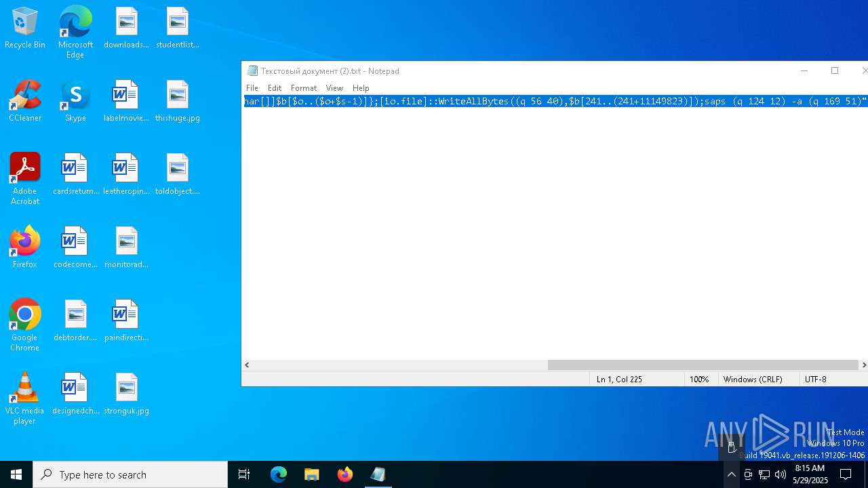Open the Recycle Bin desktop icon
This screenshot has width=868, height=488.
coord(25,28)
